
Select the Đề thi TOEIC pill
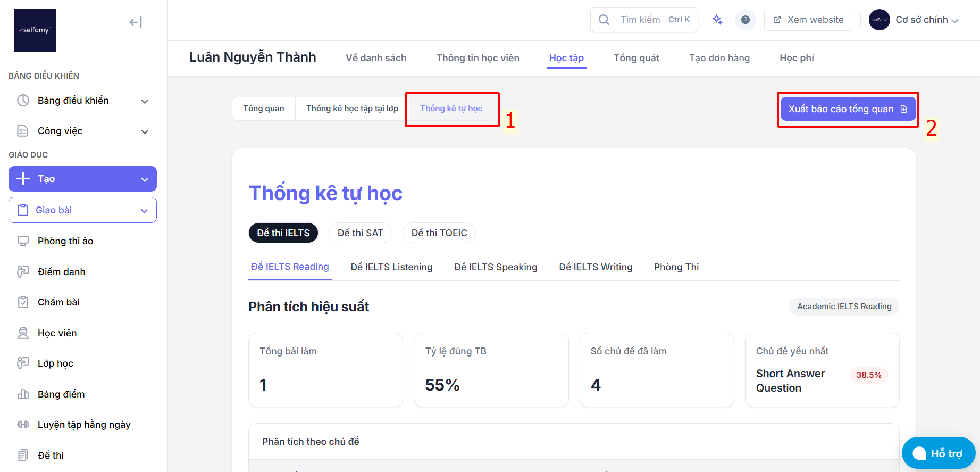pyautogui.click(x=439, y=233)
